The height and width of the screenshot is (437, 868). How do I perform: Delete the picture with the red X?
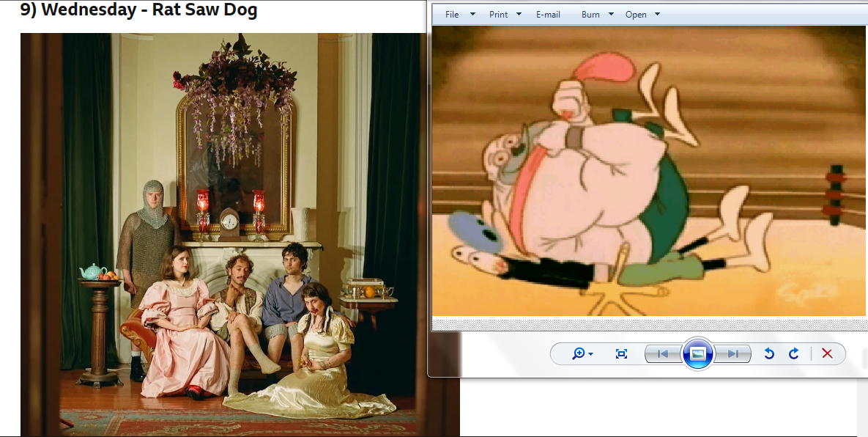tap(827, 353)
